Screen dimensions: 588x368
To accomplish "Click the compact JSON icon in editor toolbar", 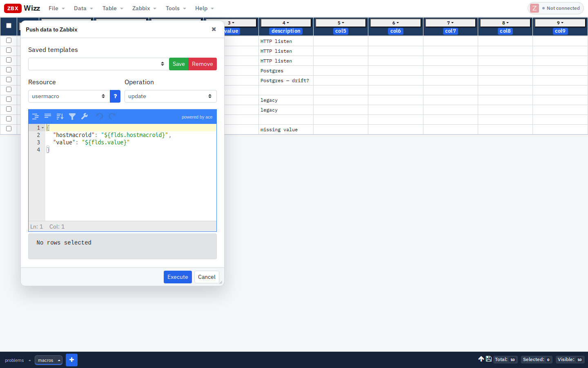I will point(48,117).
